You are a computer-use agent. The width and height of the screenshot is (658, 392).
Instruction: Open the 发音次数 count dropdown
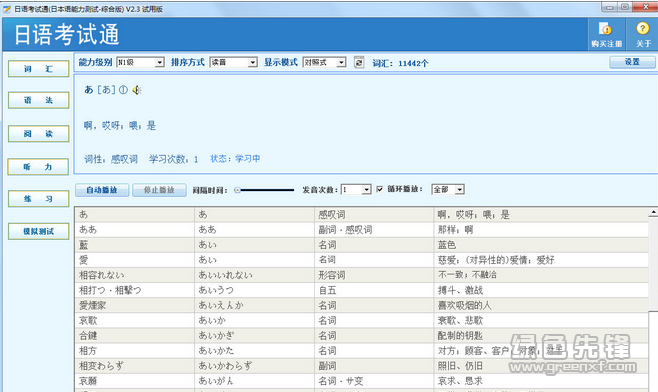[x=356, y=190]
